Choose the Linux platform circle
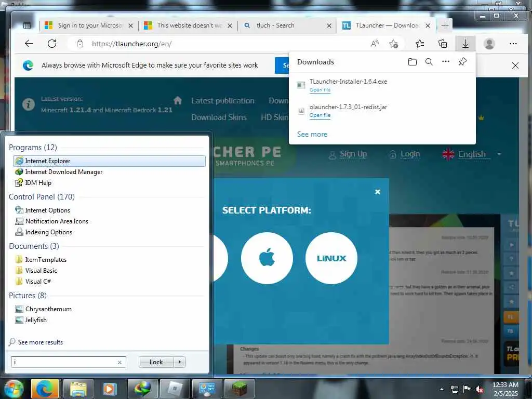The width and height of the screenshot is (532, 399). (331, 258)
